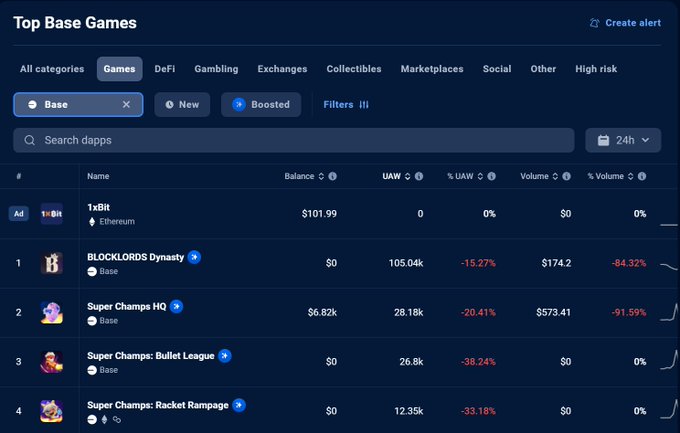Open the BLOCKLORDS Dynasty dapp page

(136, 257)
